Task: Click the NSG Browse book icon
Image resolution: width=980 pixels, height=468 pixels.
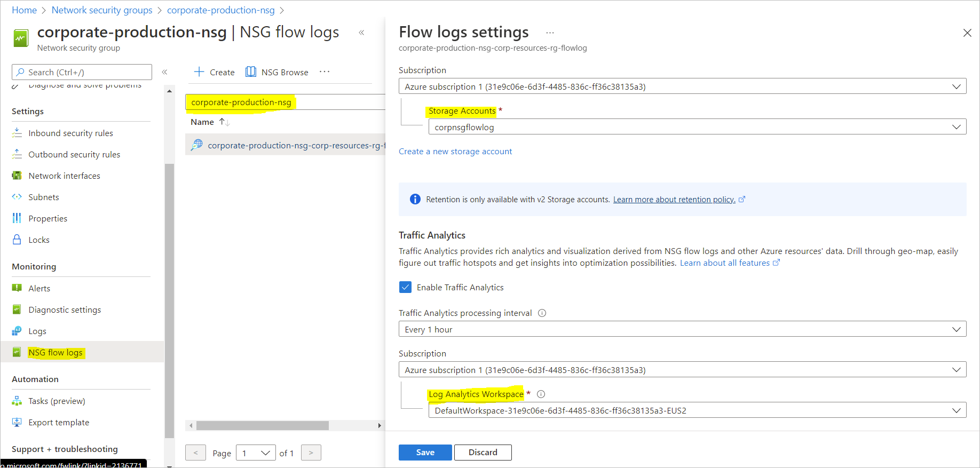Action: click(250, 72)
